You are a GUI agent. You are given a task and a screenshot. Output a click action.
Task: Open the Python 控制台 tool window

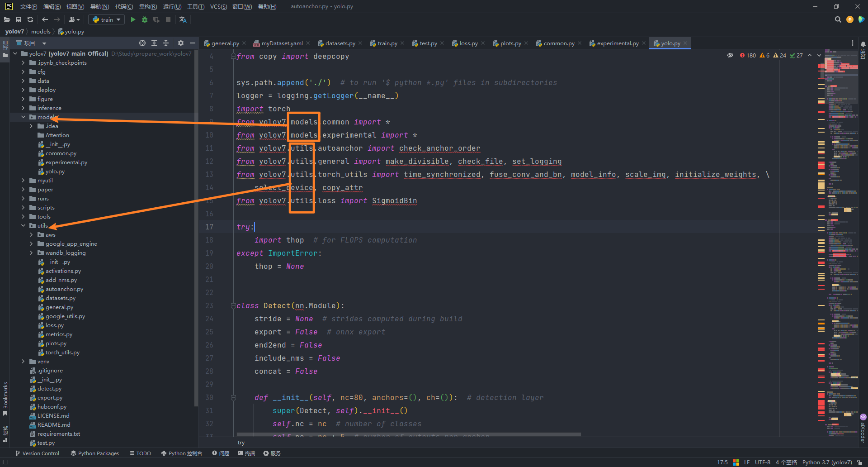(x=181, y=453)
